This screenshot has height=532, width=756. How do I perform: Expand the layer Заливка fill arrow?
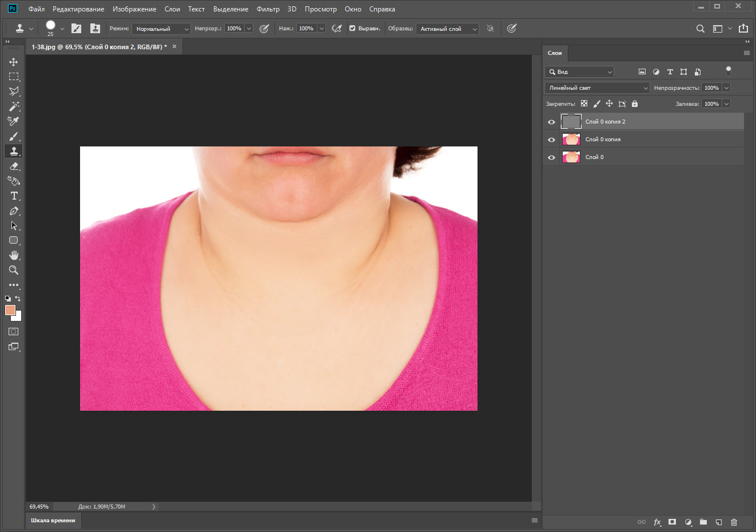726,104
